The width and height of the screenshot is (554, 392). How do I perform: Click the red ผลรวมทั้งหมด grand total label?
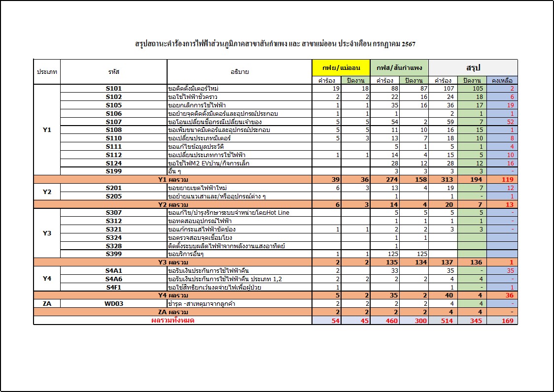[x=173, y=320]
